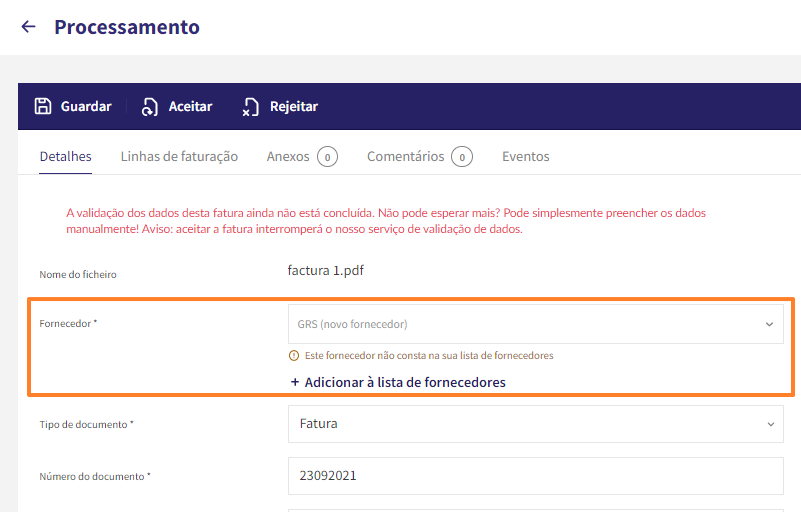Go back using the left arrow
Screen dimensions: 801x512
pyautogui.click(x=29, y=27)
